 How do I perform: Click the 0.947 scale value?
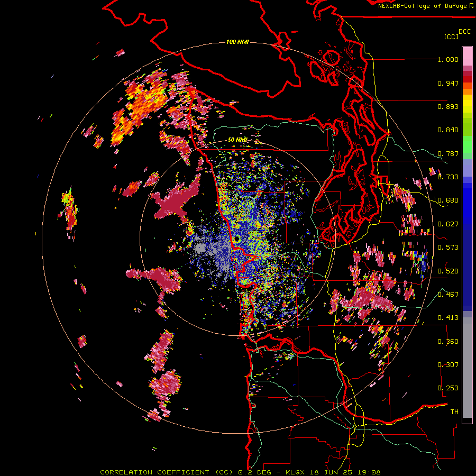448,83
